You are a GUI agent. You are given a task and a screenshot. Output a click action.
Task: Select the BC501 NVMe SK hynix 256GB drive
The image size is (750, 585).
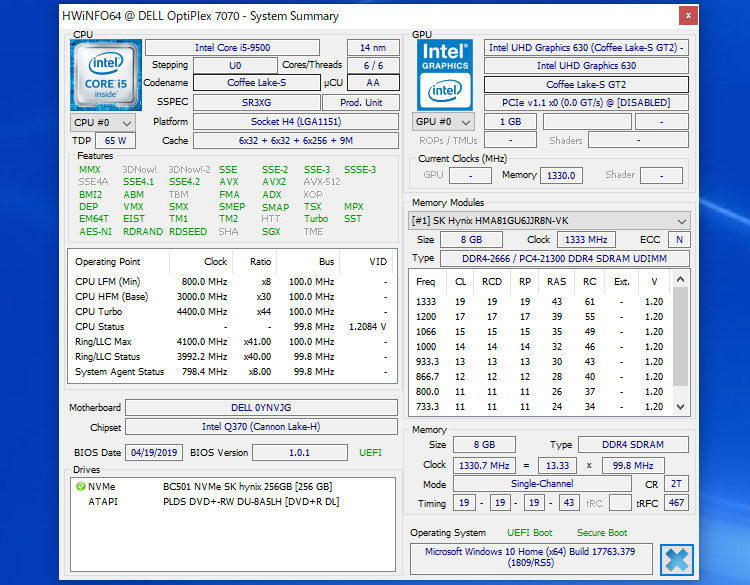click(x=233, y=486)
